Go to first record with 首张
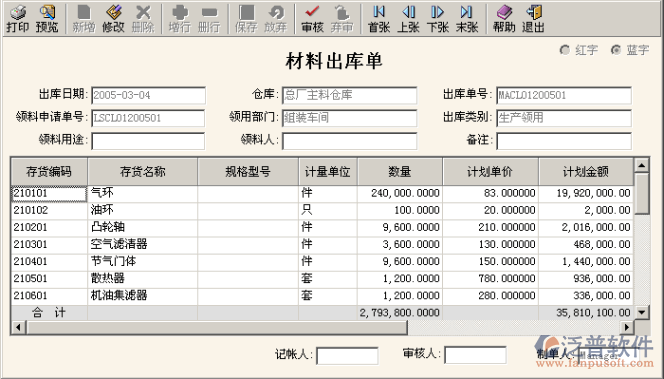 click(379, 19)
